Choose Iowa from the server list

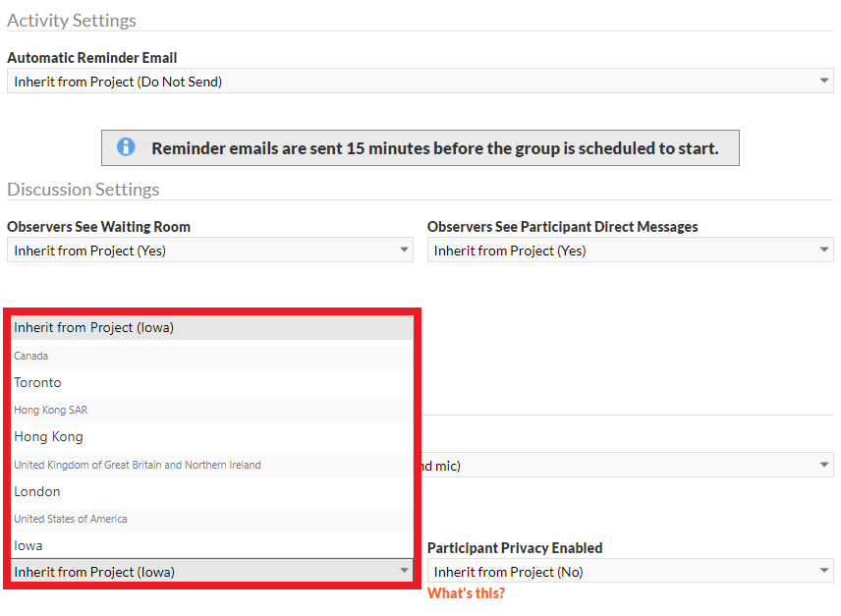coord(212,546)
